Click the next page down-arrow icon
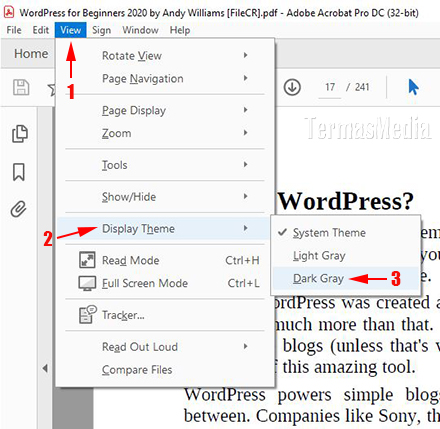Screen dimensions: 440x429 coord(292,87)
